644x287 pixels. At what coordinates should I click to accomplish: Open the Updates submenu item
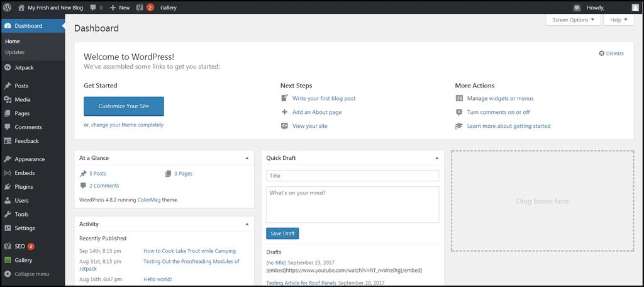(14, 52)
